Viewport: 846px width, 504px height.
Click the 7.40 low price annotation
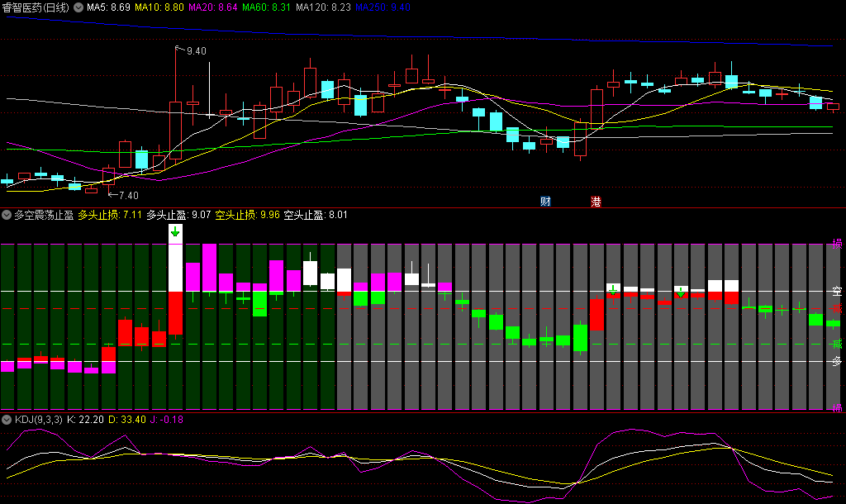[128, 195]
